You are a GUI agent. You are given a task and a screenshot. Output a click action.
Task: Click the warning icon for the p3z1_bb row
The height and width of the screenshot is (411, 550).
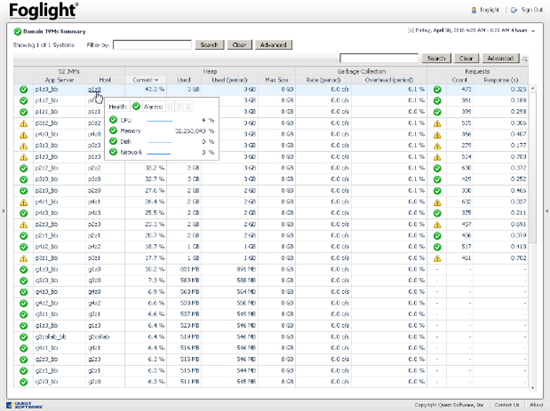(x=24, y=258)
